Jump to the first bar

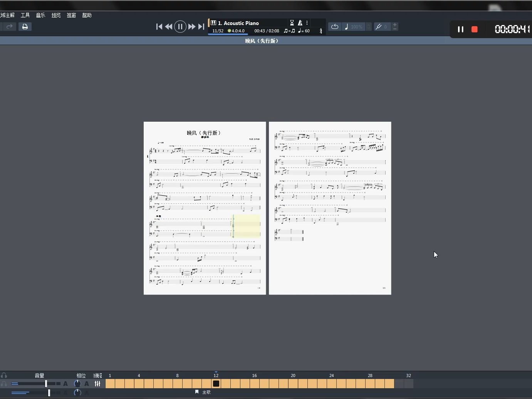point(159,27)
